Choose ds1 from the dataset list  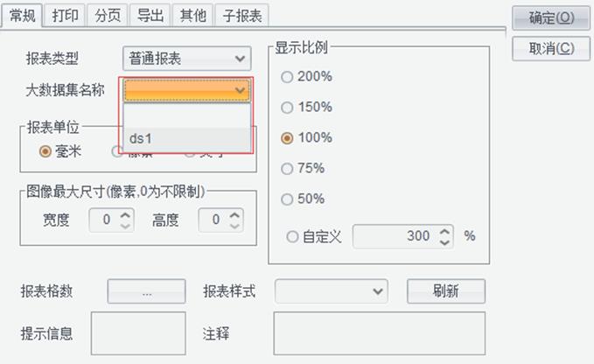tap(186, 138)
